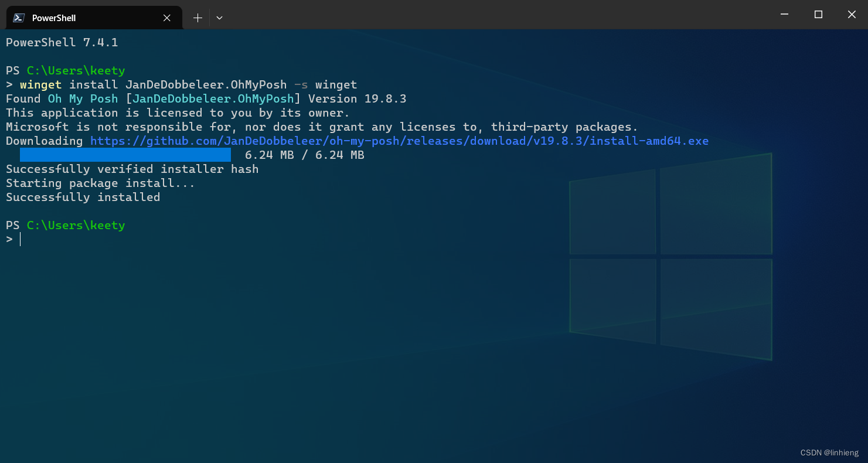
Task: Click the 'PowerShell 7.4.1' version line
Action: [62, 42]
